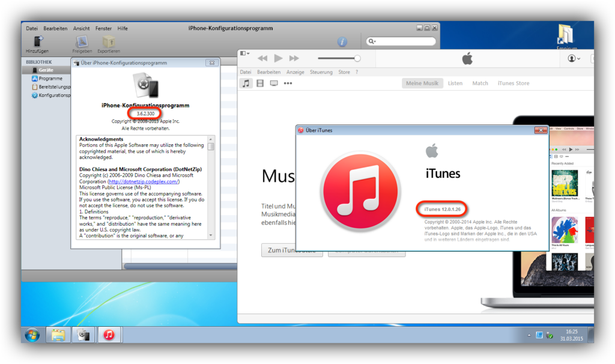Image resolution: width=615 pixels, height=364 pixels.
Task: Select the TV shows screen icon
Action: [x=274, y=83]
